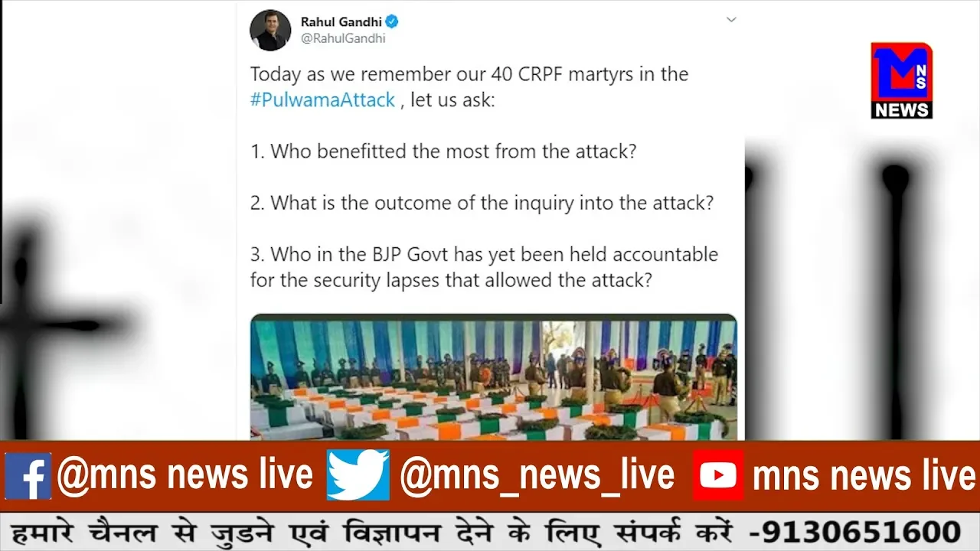This screenshot has height=551, width=980.
Task: Click the @mns news live Facebook handle
Action: (185, 475)
